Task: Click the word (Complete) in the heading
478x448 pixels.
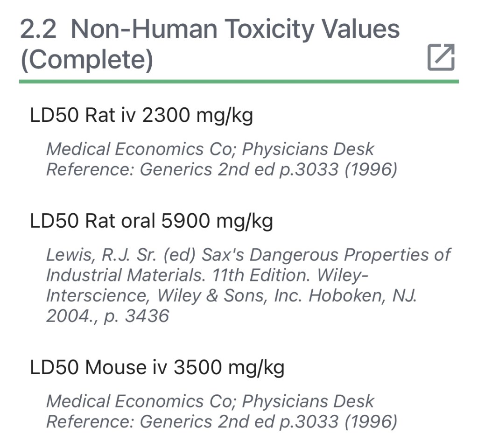Action: 87,60
